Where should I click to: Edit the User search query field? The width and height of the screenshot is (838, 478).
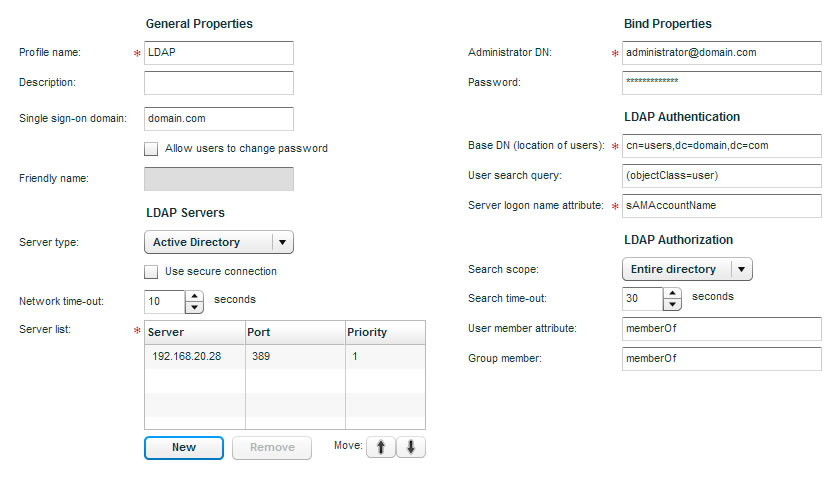[x=722, y=176]
